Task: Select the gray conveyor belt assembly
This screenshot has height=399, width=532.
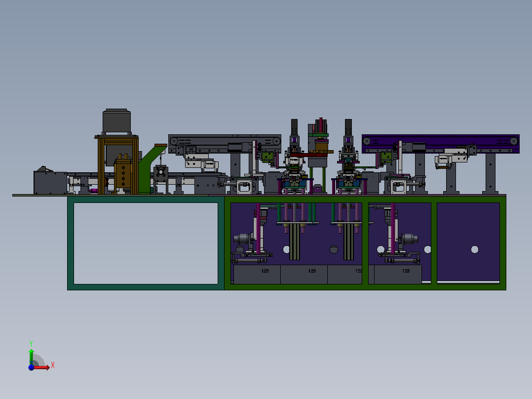Action: pyautogui.click(x=225, y=144)
